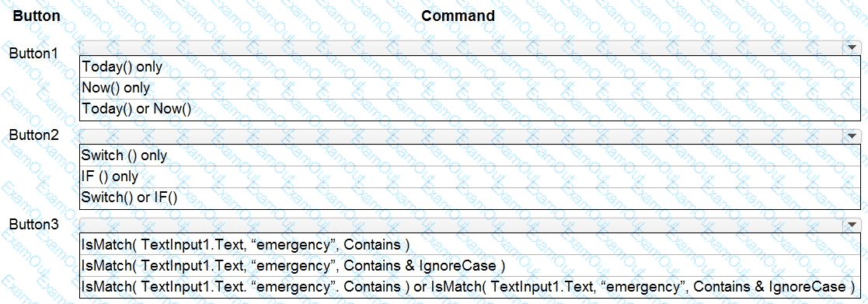
Task: Pick the "Today() or Now()" option
Action: pos(470,110)
